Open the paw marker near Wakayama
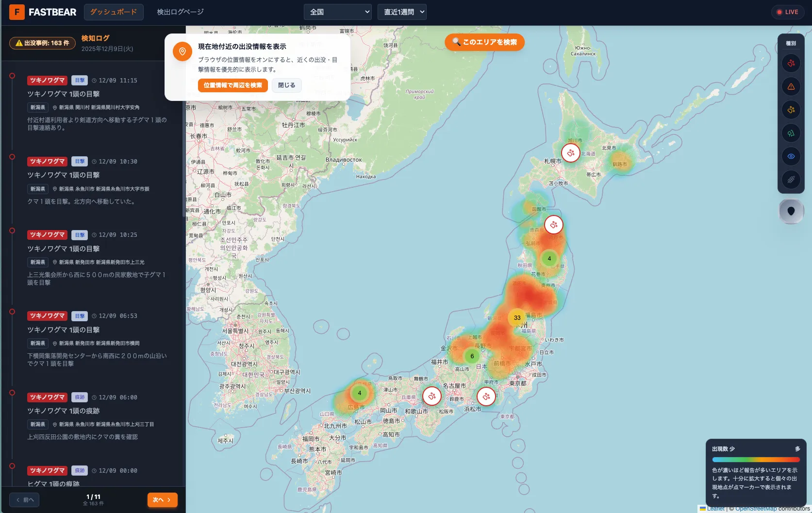The height and width of the screenshot is (513, 812). click(x=432, y=396)
